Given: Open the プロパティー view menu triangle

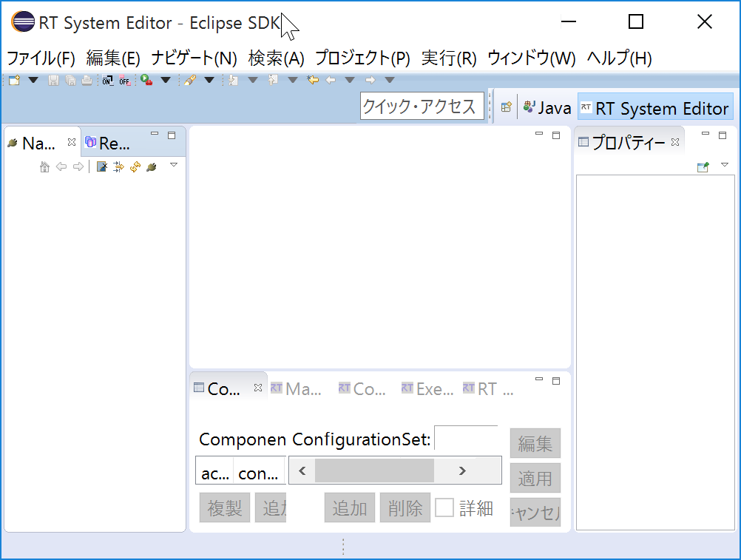Looking at the screenshot, I should pos(725,165).
